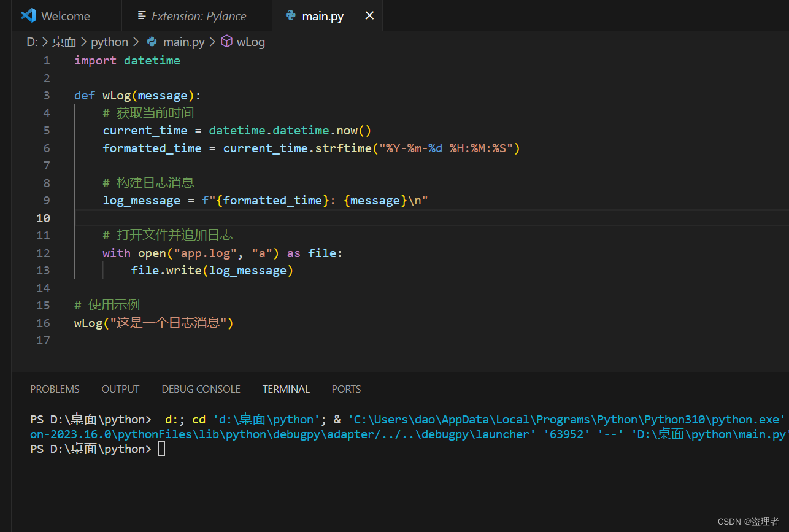The width and height of the screenshot is (789, 532).
Task: Click the wLog symbol breadcrumb
Action: (x=250, y=42)
